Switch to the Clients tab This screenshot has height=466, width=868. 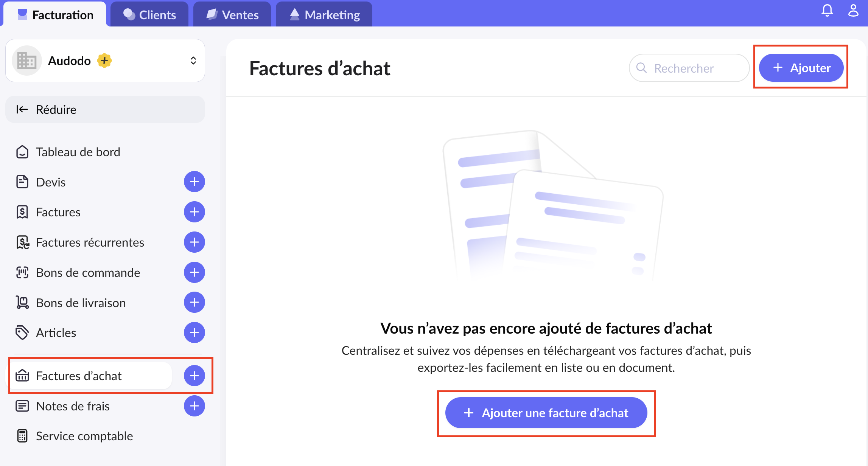tap(150, 15)
